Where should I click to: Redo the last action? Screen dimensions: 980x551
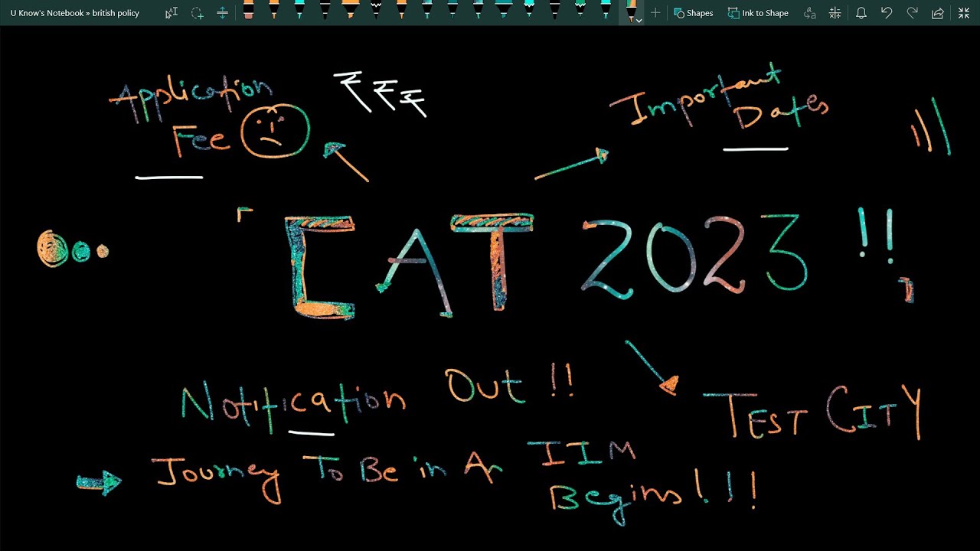(x=912, y=13)
